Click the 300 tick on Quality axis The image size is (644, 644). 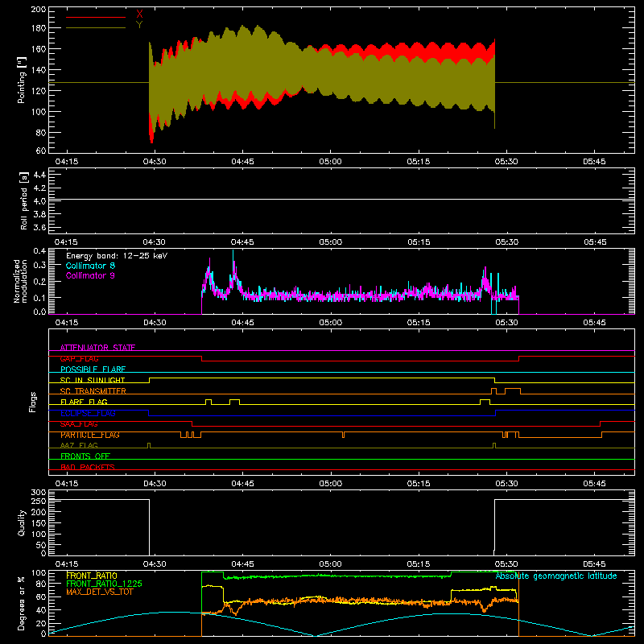coord(39,493)
